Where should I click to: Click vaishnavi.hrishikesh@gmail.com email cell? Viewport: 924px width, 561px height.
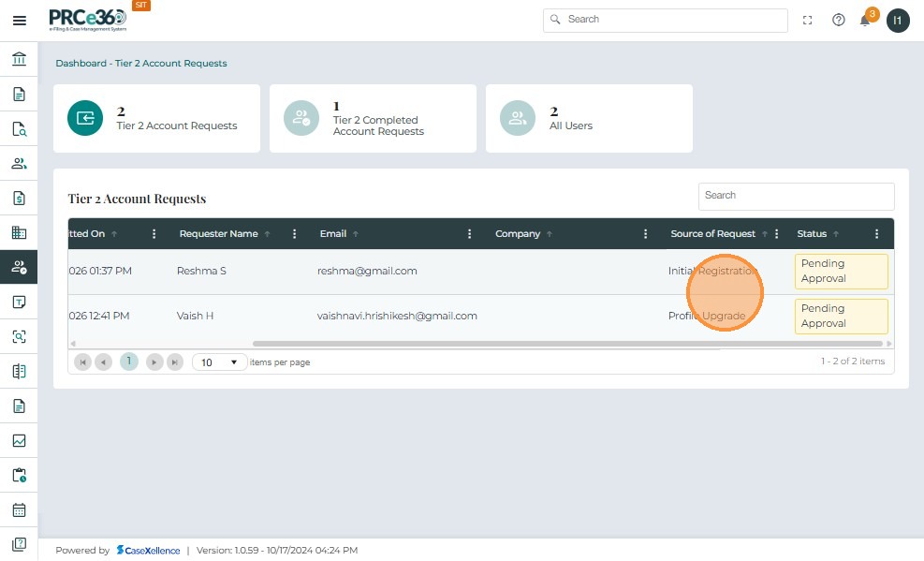click(x=397, y=316)
